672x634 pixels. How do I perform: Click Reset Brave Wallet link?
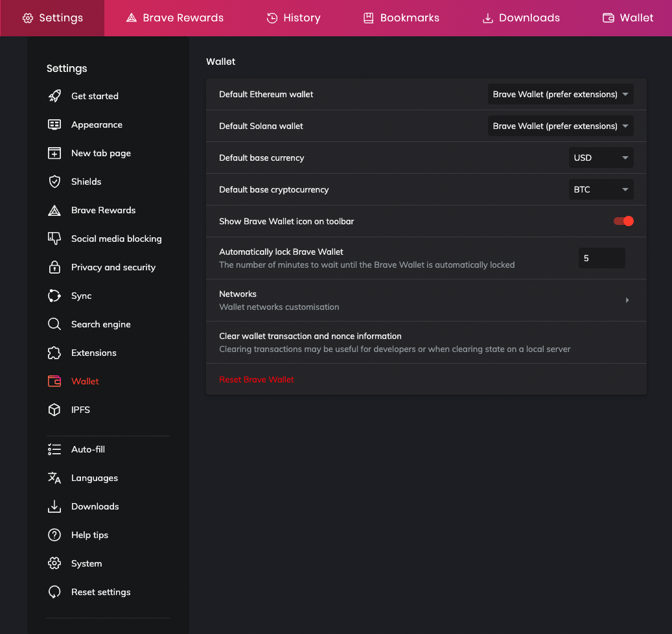[257, 379]
